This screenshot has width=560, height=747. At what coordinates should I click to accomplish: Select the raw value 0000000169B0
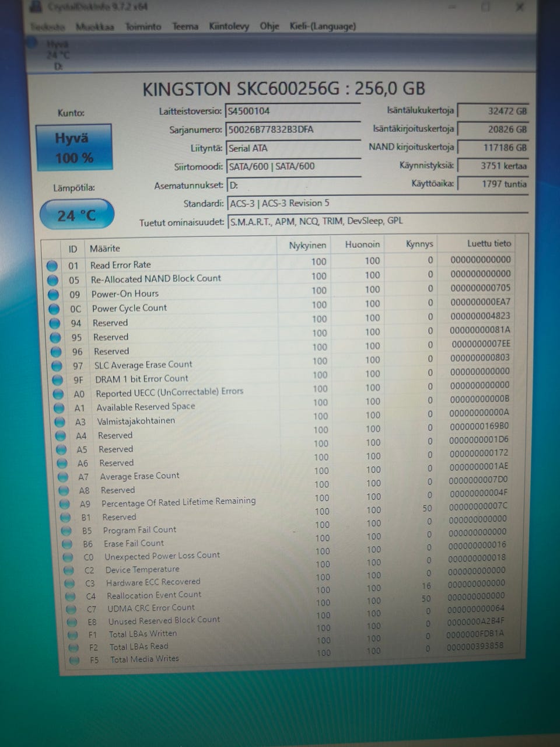479,426
